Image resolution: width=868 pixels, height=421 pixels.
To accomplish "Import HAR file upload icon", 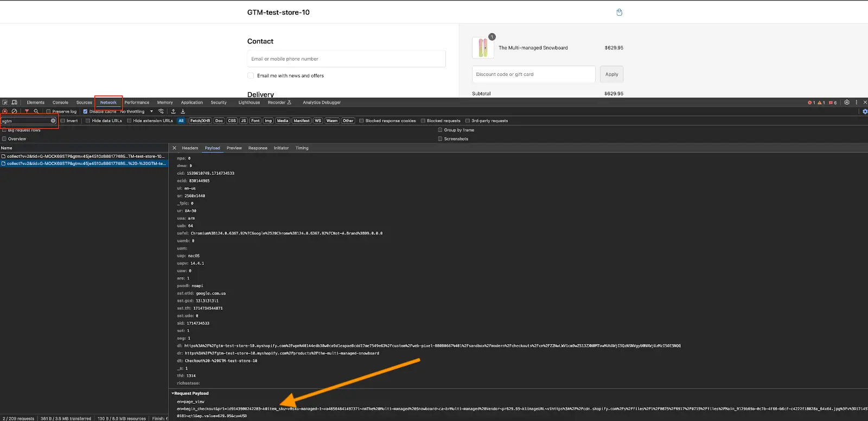I will (x=173, y=111).
